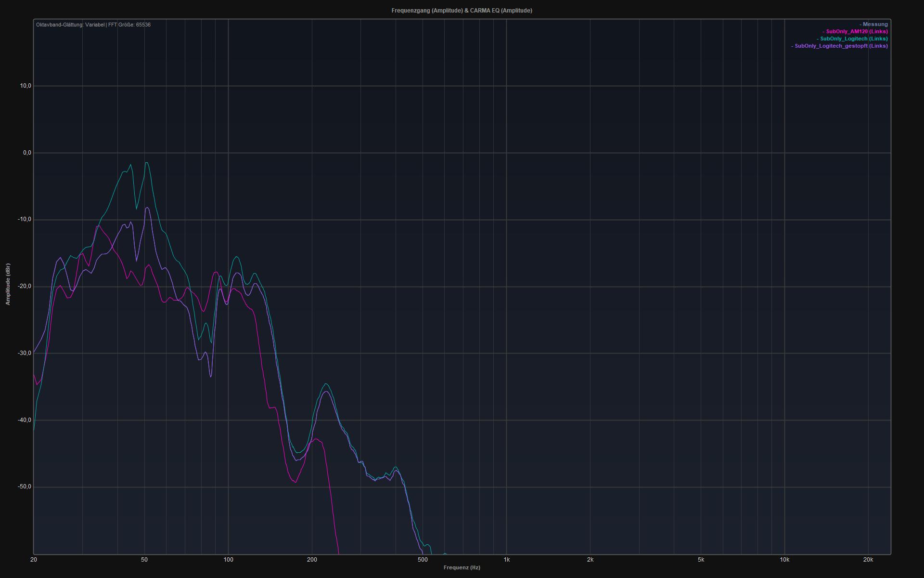The width and height of the screenshot is (924, 578).
Task: Click the Frequenz (Hz) axis label
Action: click(462, 568)
